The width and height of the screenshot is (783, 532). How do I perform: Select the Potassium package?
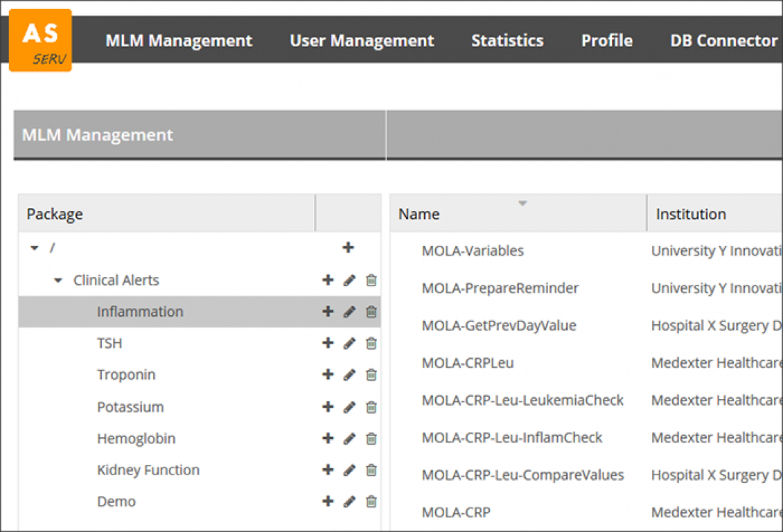point(130,407)
